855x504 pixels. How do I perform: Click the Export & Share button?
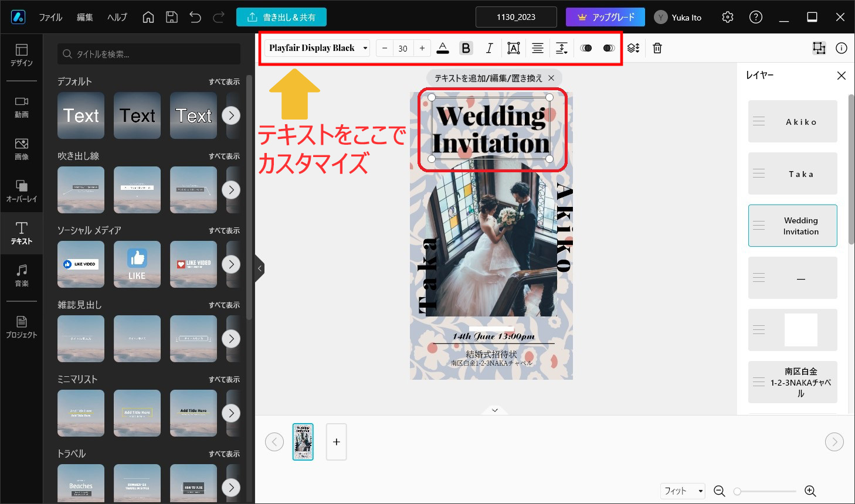click(281, 17)
